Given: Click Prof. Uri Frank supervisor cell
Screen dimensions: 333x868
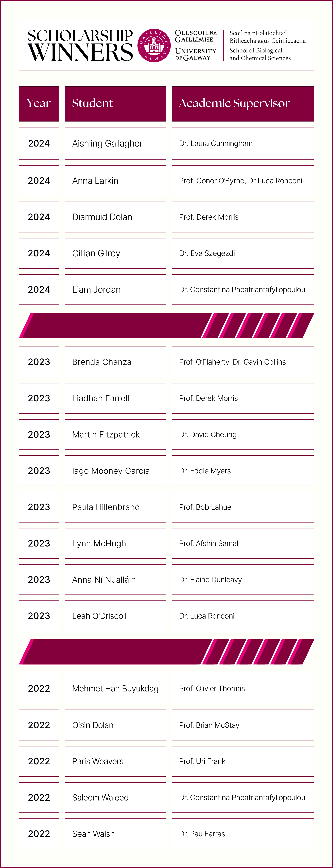Looking at the screenshot, I should tap(242, 761).
